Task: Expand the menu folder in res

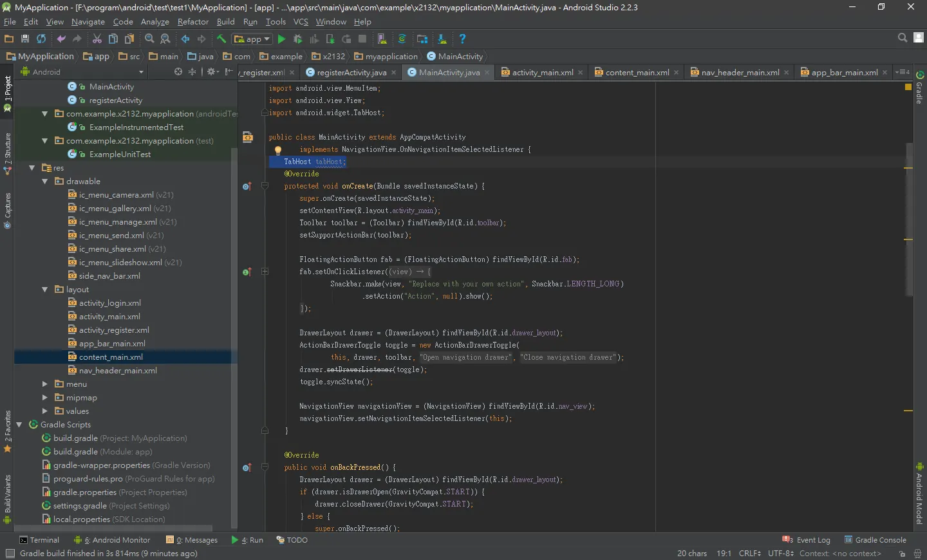Action: (x=44, y=384)
